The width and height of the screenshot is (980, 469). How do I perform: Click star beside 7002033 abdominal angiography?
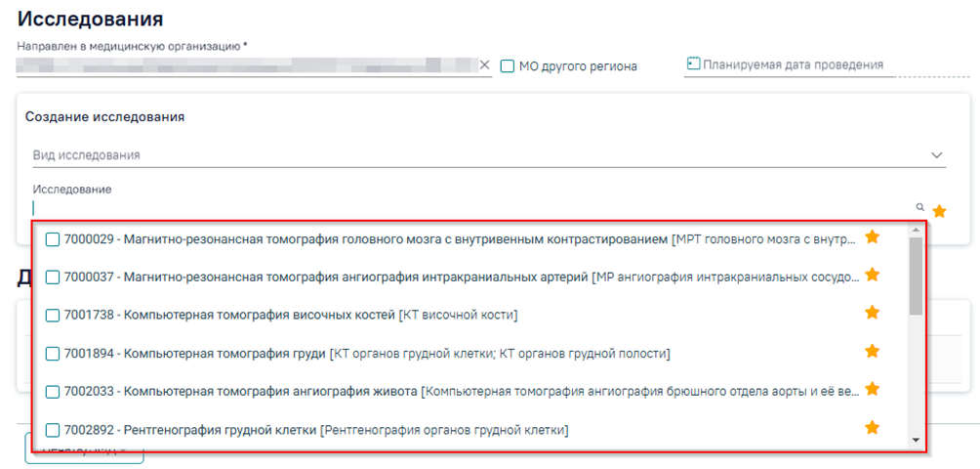[x=872, y=389]
